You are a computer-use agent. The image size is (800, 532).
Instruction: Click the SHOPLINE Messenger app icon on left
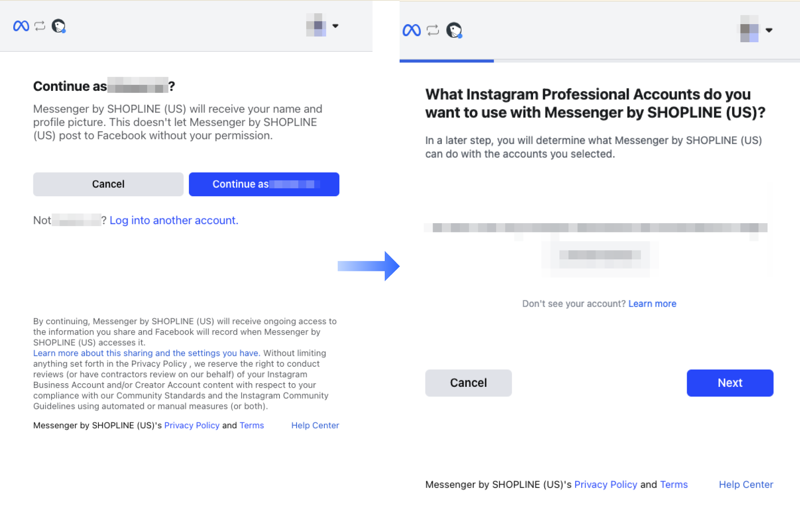click(x=59, y=26)
